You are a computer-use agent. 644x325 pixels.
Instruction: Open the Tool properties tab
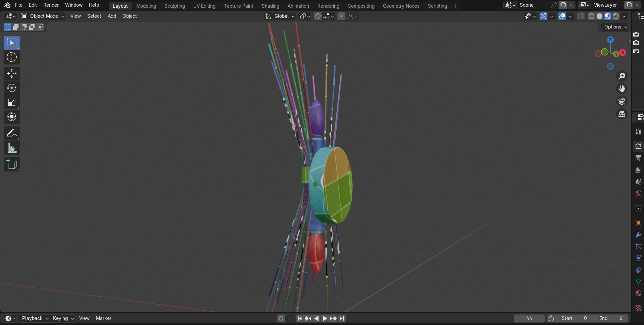point(638,132)
